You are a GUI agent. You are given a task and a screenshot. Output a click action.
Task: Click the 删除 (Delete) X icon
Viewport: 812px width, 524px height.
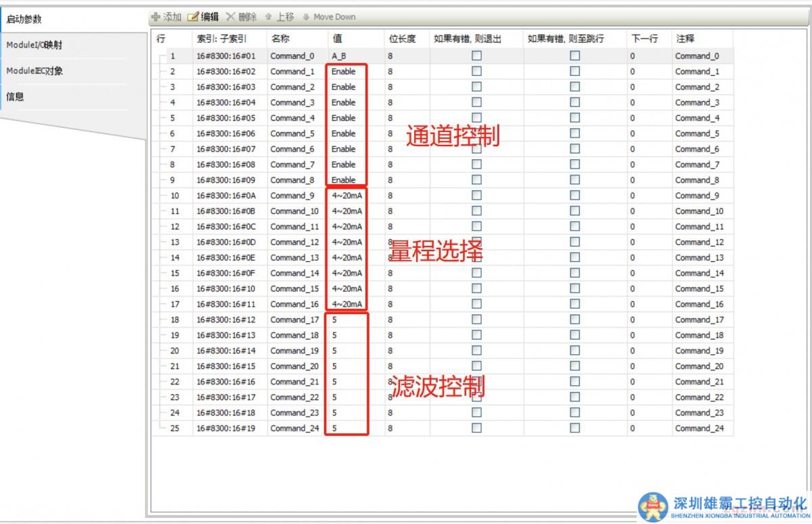click(231, 17)
